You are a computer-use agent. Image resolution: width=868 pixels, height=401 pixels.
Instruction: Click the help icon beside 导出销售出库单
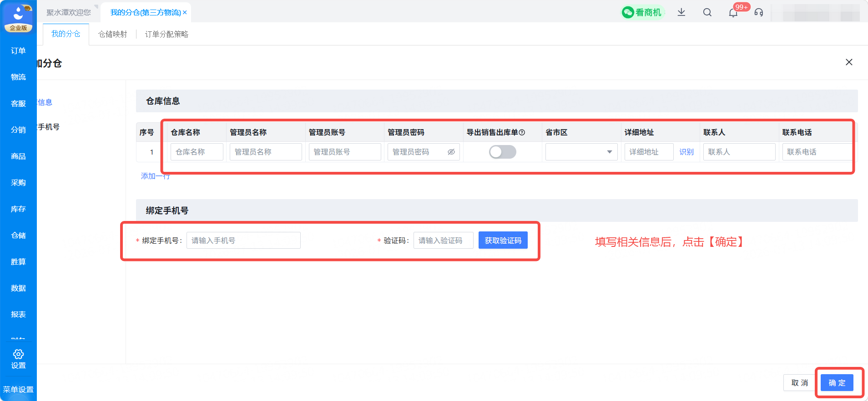[522, 132]
